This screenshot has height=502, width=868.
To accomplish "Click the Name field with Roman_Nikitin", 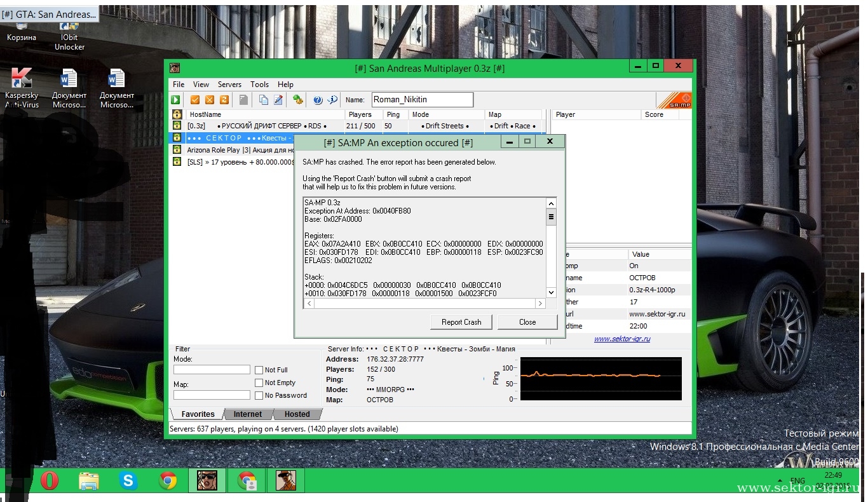I will coord(422,100).
